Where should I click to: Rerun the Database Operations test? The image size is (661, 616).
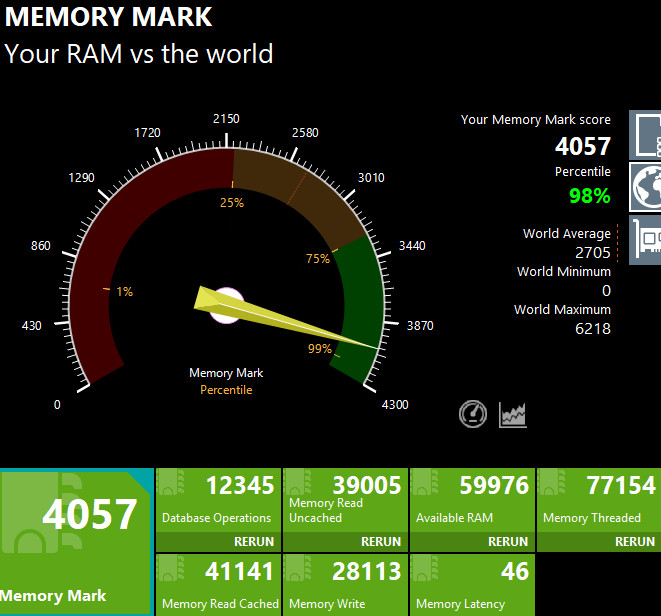254,541
